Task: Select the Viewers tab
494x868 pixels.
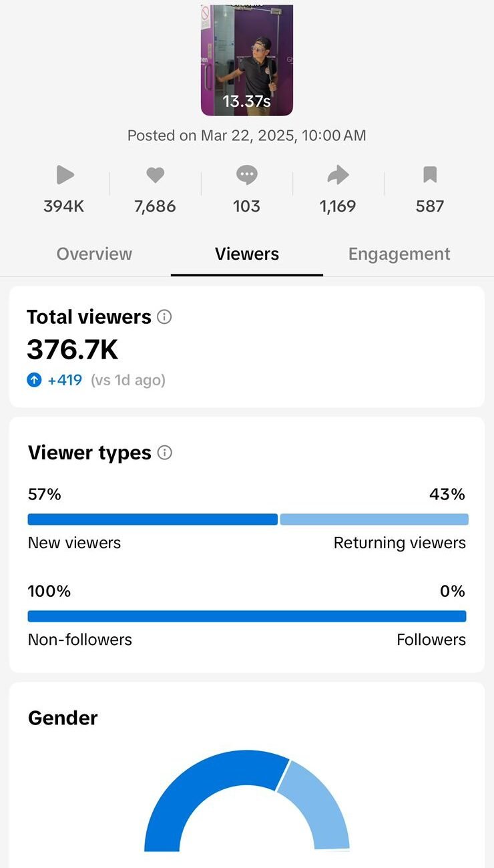Action: pyautogui.click(x=247, y=254)
